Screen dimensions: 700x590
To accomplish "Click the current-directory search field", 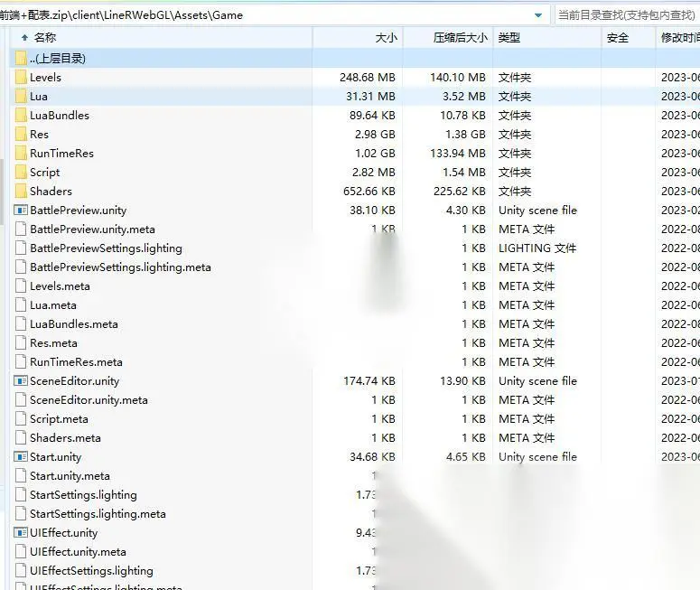I will pos(627,15).
